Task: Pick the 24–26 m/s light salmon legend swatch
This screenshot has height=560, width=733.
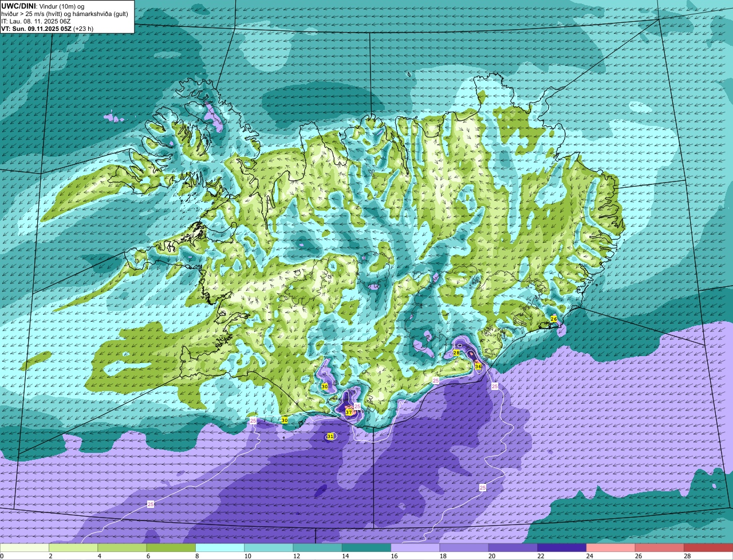Action: click(x=611, y=548)
